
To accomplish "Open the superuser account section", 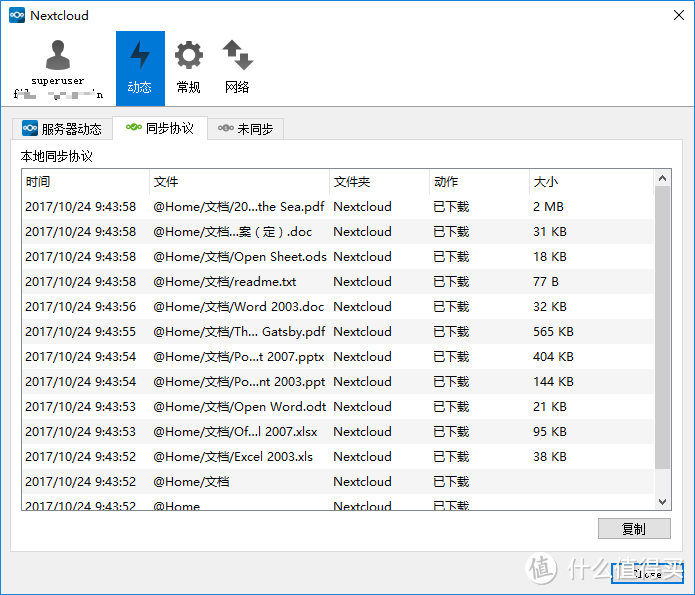I will (58, 69).
